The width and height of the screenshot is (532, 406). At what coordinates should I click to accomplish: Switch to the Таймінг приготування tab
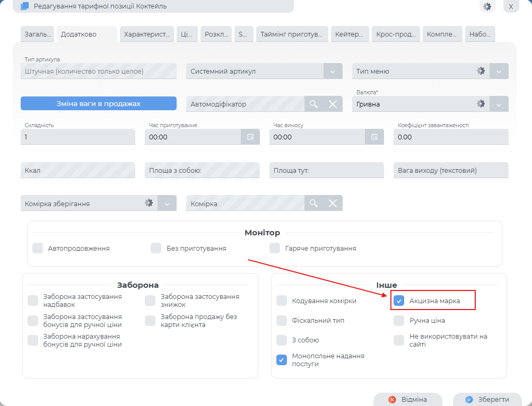pos(292,34)
